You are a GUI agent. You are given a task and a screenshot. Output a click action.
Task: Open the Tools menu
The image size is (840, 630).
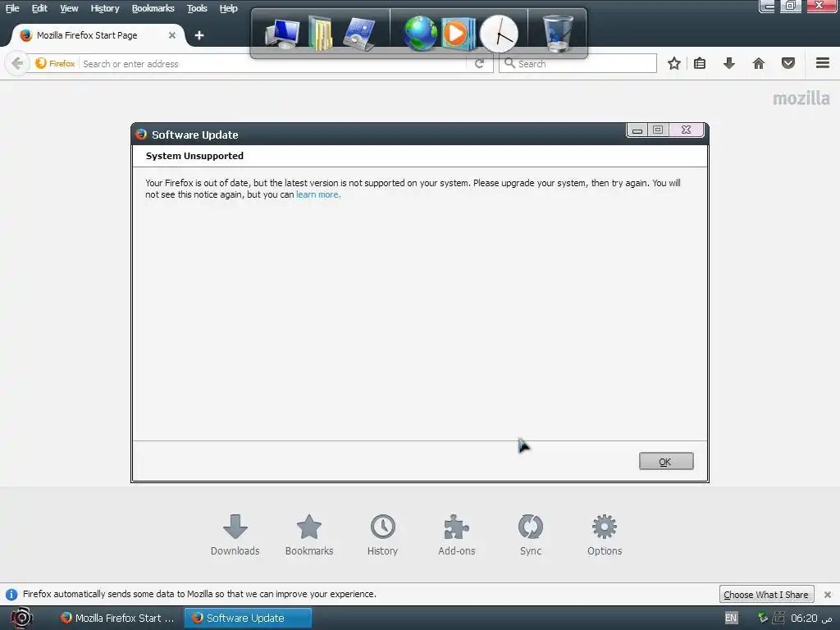point(197,8)
